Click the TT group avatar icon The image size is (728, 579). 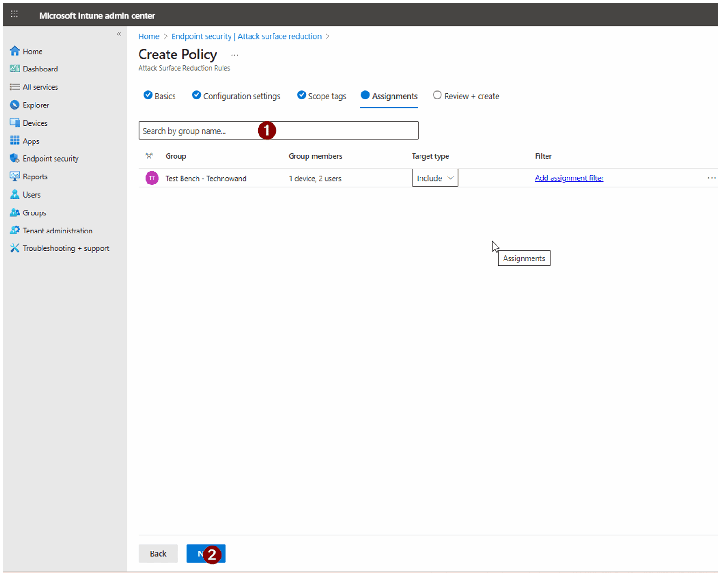click(x=152, y=178)
